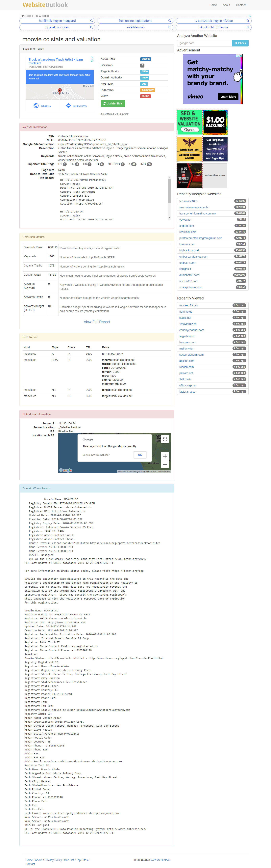
Task: Click the Advertise Here placeholder
Action: coord(215,176)
